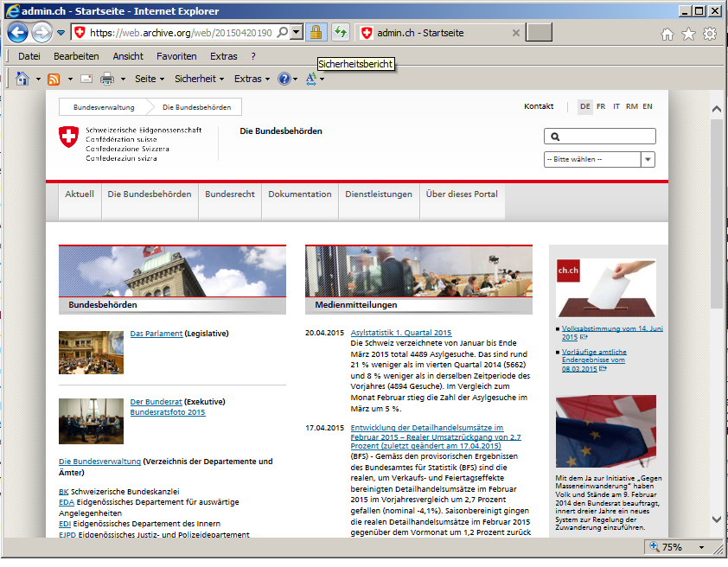Go back with the browser Back arrow
Viewport: 728px width, 567px height.
tap(17, 33)
